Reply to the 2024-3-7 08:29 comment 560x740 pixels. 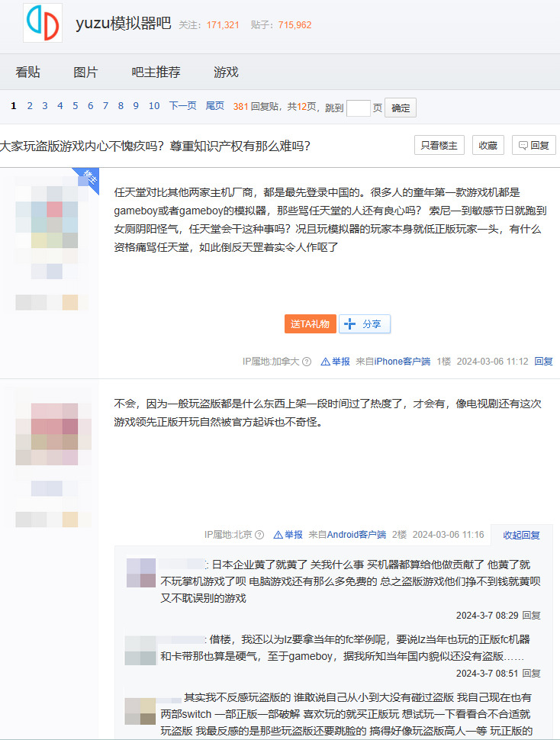[531, 615]
